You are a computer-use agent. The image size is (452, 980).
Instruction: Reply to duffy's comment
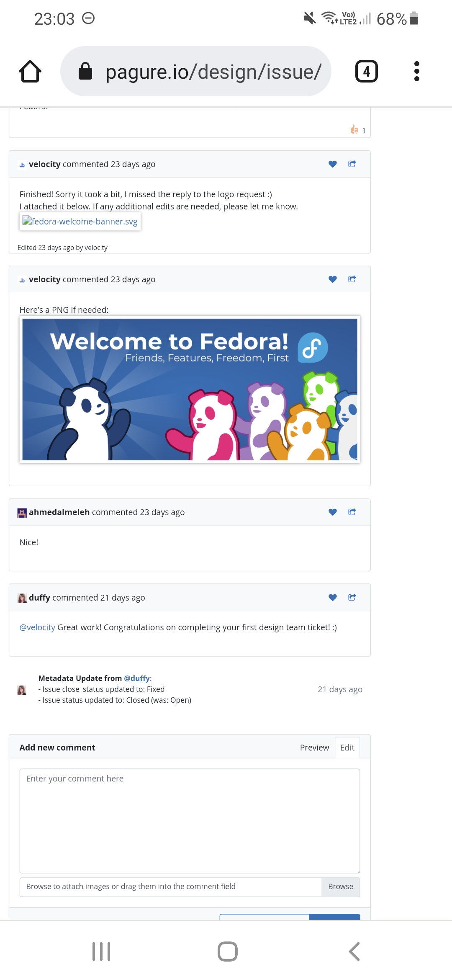(x=352, y=597)
